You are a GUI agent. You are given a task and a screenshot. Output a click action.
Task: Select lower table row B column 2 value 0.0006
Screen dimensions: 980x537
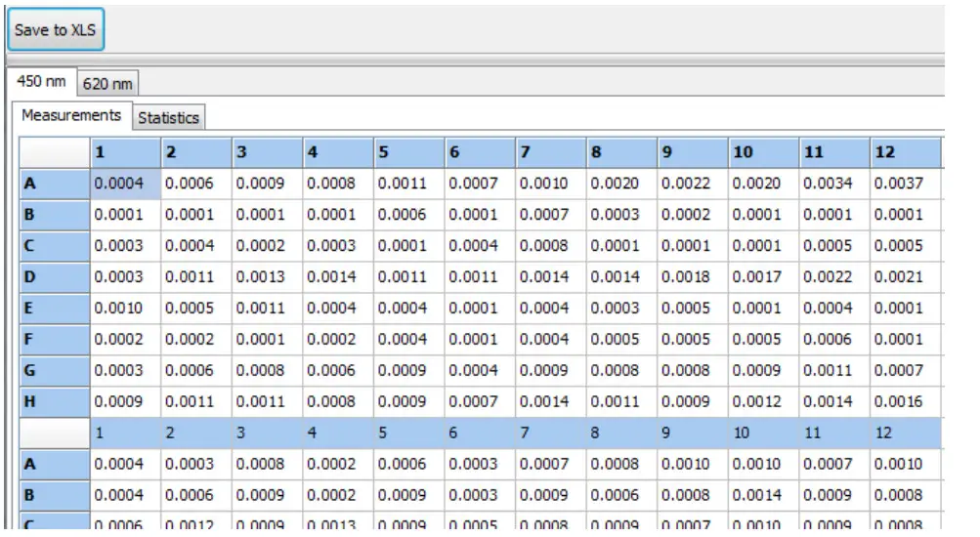(196, 496)
